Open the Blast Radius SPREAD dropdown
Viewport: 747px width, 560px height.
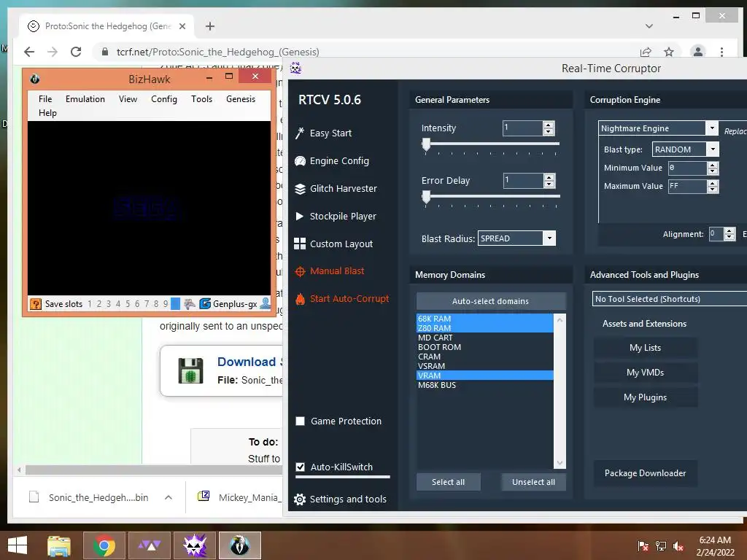(549, 238)
